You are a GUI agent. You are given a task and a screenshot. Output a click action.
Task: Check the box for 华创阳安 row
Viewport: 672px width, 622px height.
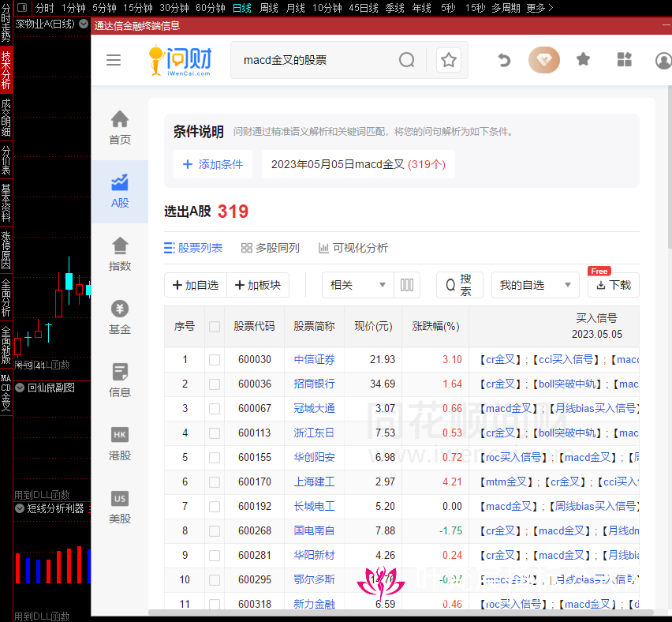point(215,457)
